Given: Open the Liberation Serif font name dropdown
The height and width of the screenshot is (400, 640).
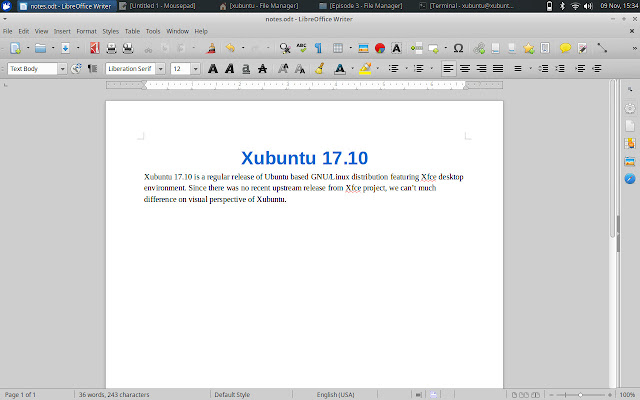Looking at the screenshot, I should (160, 69).
